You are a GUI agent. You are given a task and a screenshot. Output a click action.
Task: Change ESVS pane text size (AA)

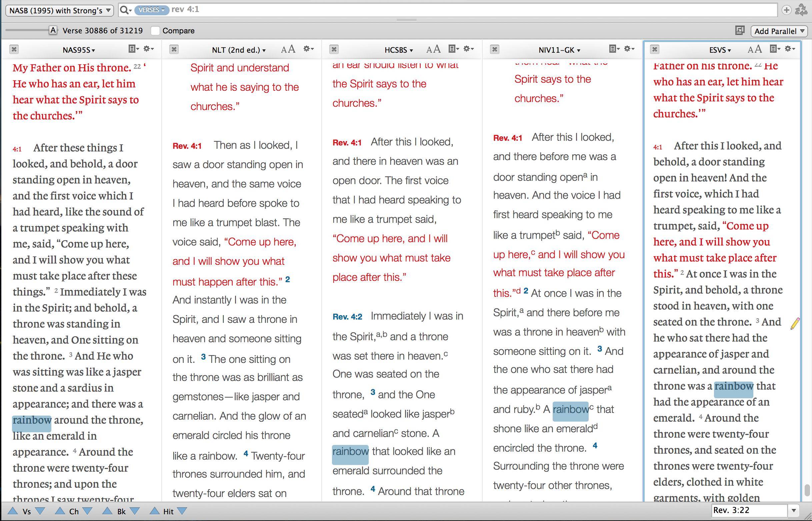pos(755,49)
